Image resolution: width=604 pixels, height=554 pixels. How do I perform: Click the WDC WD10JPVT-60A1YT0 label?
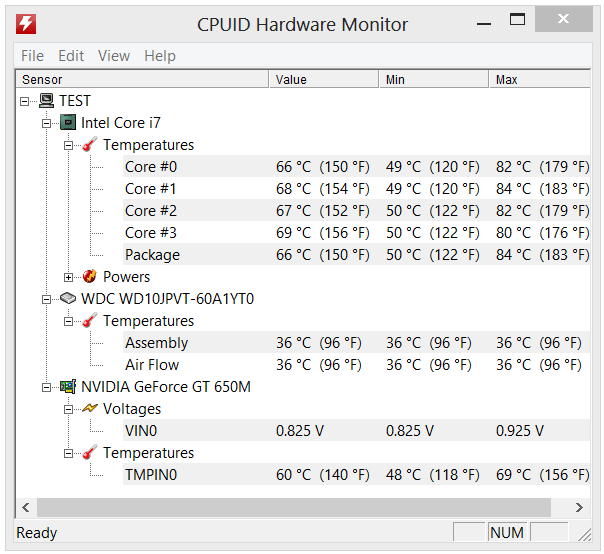point(168,299)
